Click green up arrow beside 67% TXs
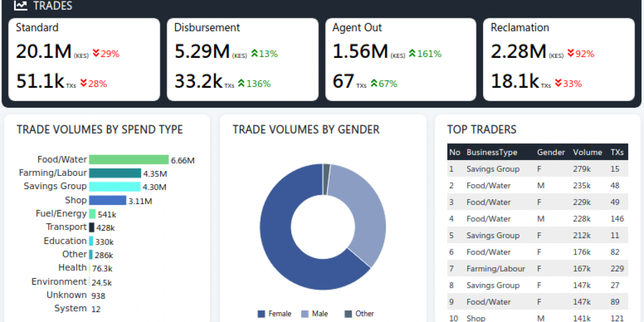 (374, 84)
